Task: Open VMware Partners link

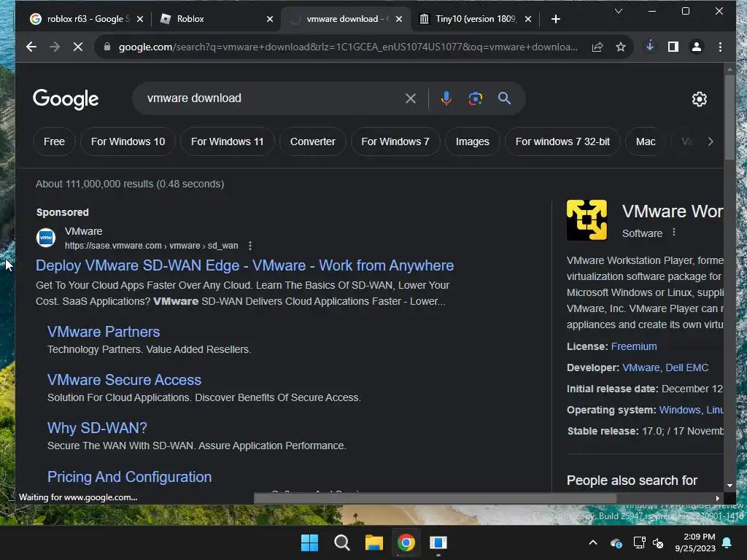Action: tap(104, 332)
